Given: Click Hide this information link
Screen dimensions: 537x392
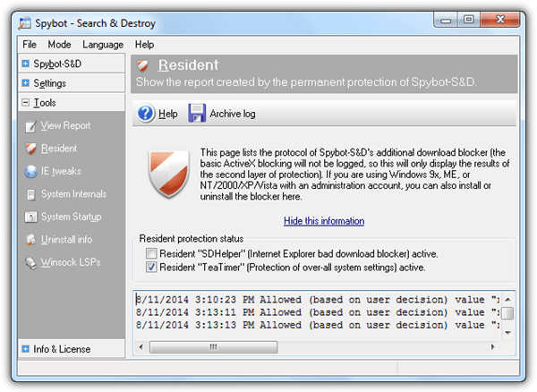Looking at the screenshot, I should pos(324,221).
